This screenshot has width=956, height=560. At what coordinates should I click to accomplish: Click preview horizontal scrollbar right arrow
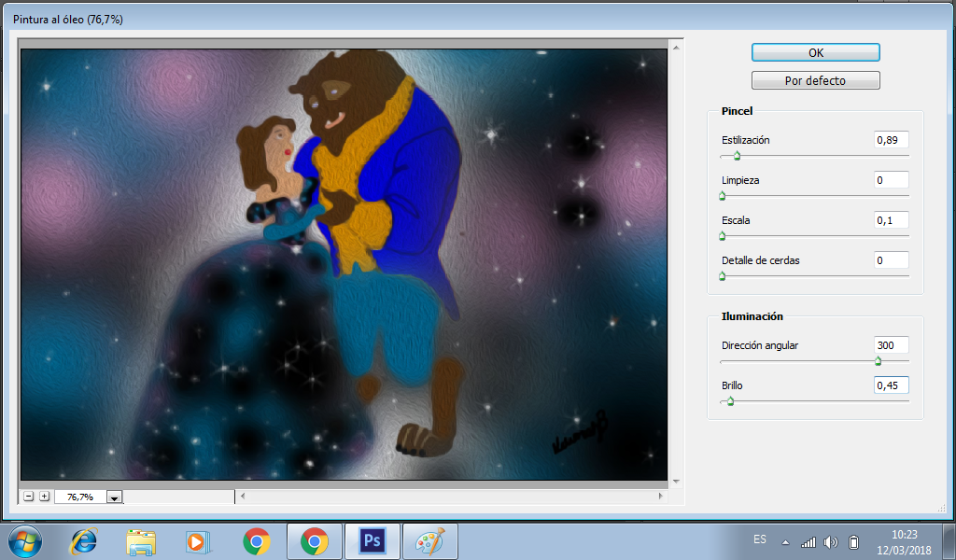661,496
